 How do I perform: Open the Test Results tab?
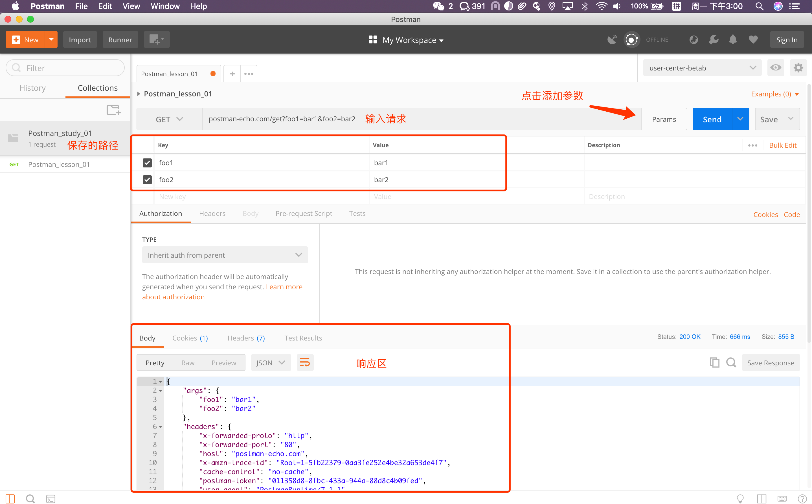(303, 338)
